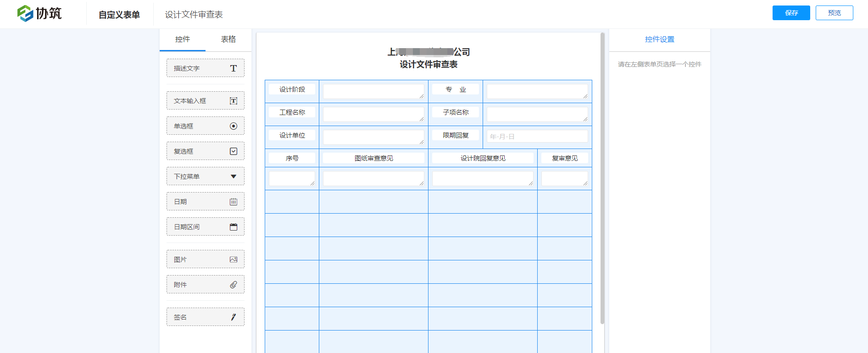The width and height of the screenshot is (868, 353).
Task: Click the 签名 pen icon
Action: 233,317
